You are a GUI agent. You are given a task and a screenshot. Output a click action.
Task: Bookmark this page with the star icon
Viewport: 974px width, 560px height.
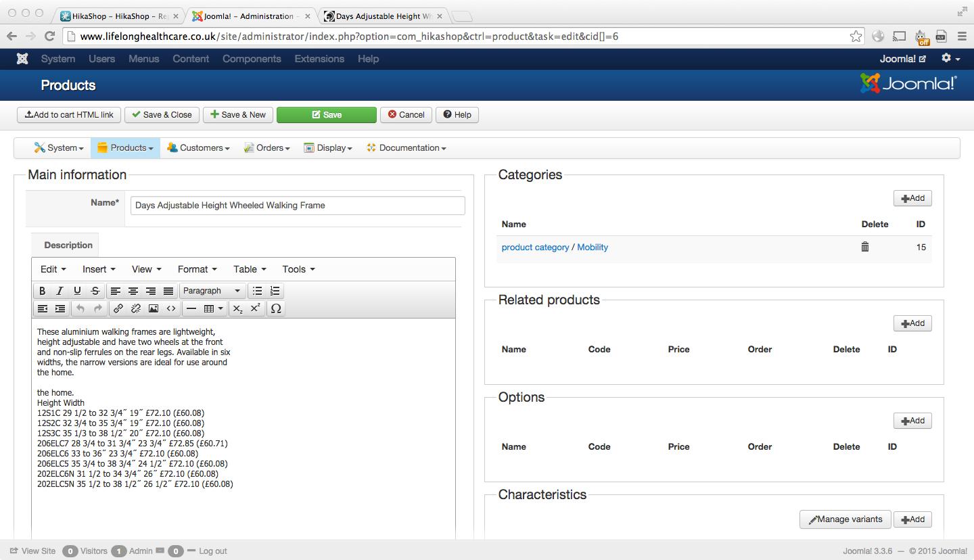pyautogui.click(x=856, y=37)
